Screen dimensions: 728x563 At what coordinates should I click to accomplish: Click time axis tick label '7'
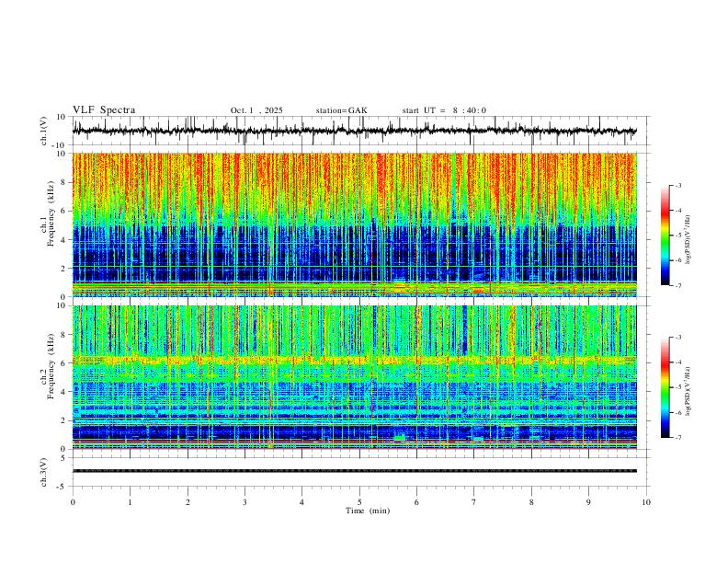[x=474, y=502]
